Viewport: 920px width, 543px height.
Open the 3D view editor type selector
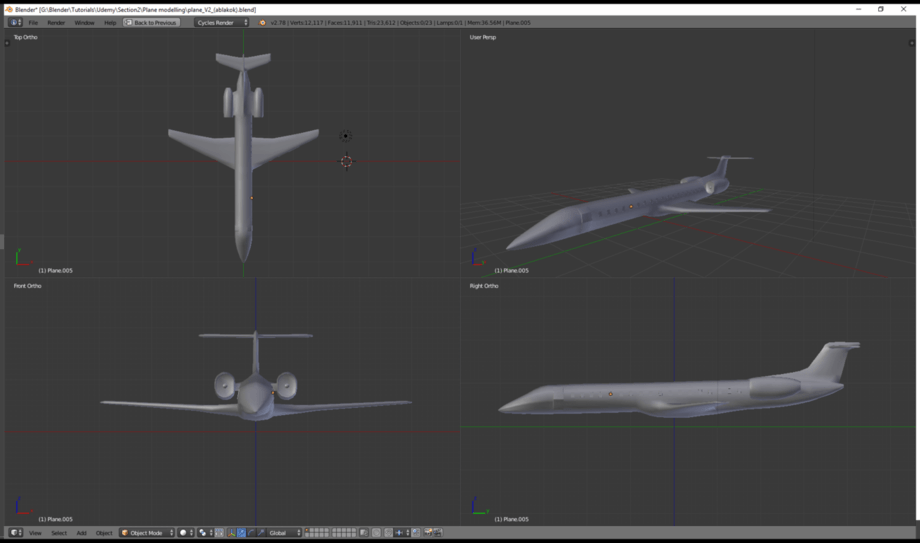point(15,532)
